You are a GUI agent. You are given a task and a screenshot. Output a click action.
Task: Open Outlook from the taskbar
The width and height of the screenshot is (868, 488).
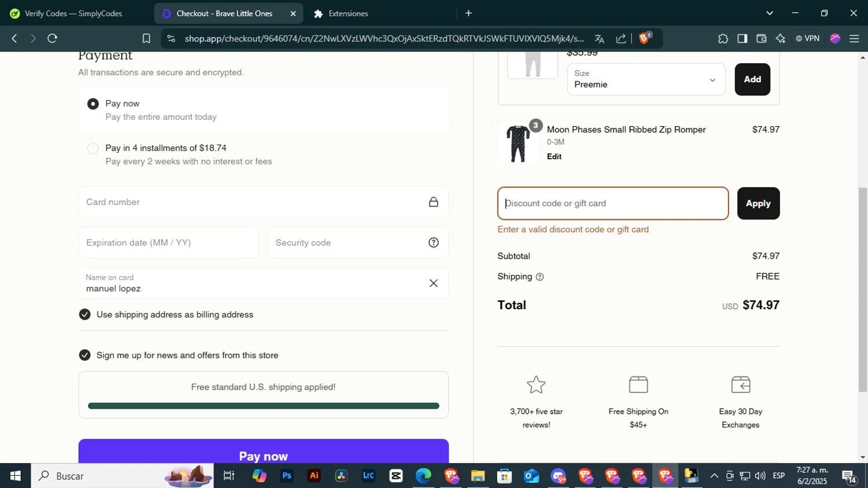point(531,476)
